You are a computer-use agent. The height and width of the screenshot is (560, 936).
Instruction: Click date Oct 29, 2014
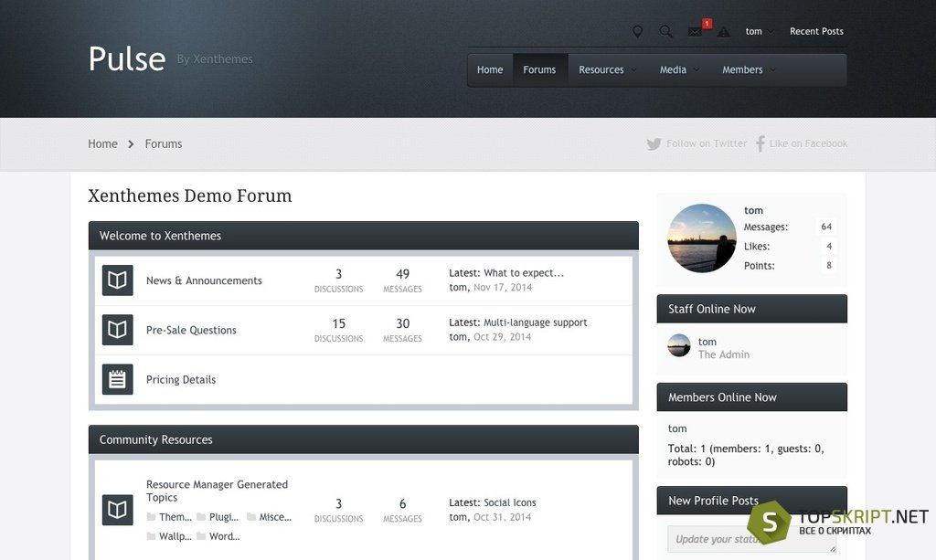point(502,337)
